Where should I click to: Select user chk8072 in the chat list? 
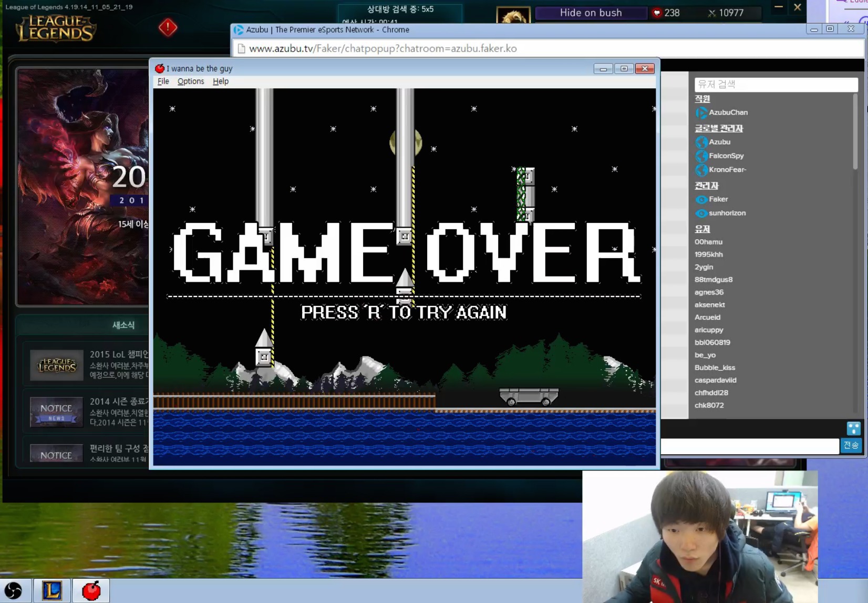(709, 405)
